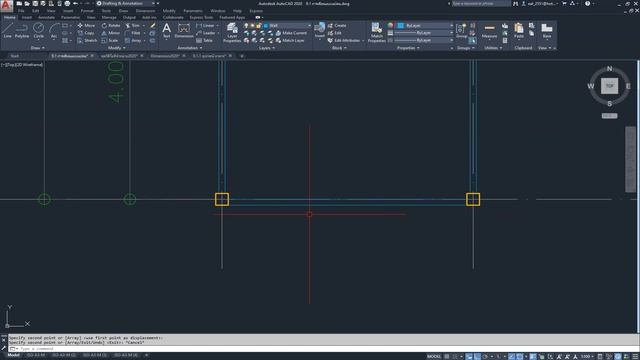This screenshot has height=360, width=640.
Task: Select the Rotate tool
Action: coord(111,25)
